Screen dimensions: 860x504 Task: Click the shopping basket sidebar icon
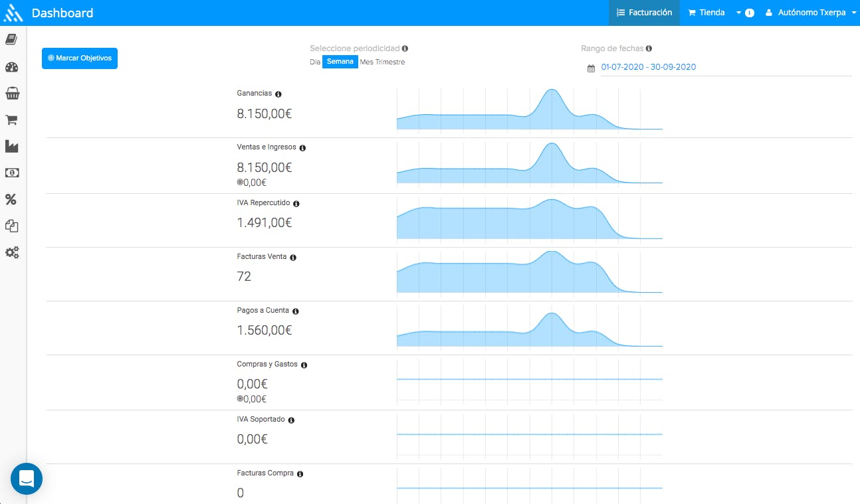pyautogui.click(x=11, y=94)
